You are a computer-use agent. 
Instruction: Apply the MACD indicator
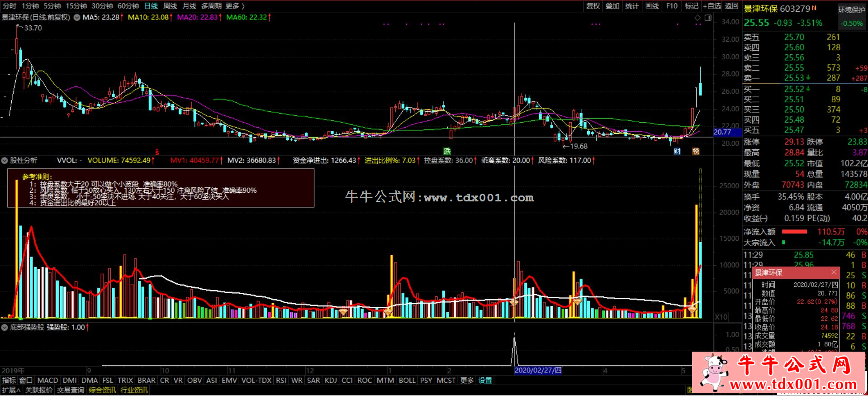click(x=47, y=380)
